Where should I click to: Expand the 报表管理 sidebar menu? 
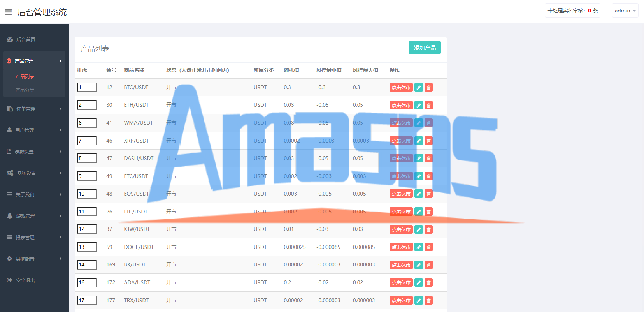tap(34, 237)
